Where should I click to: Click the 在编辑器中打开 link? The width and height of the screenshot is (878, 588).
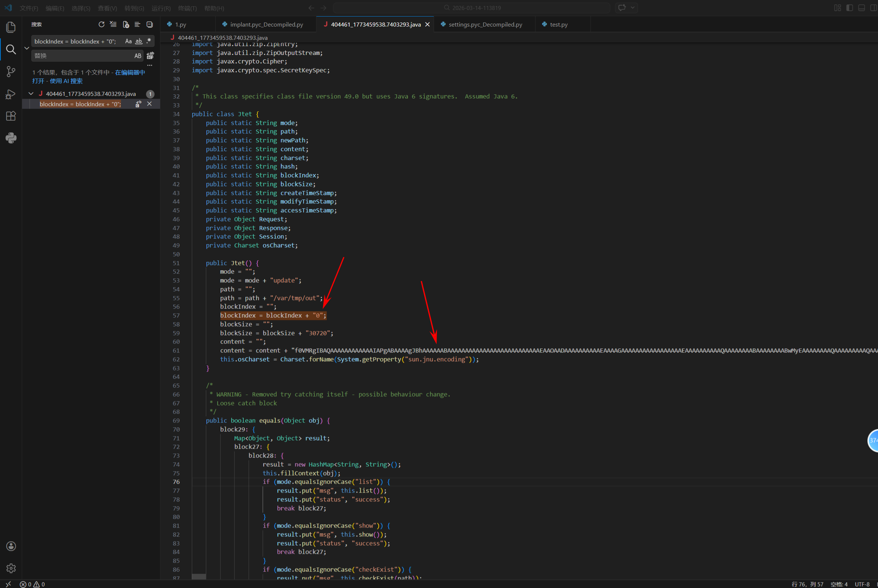(130, 72)
